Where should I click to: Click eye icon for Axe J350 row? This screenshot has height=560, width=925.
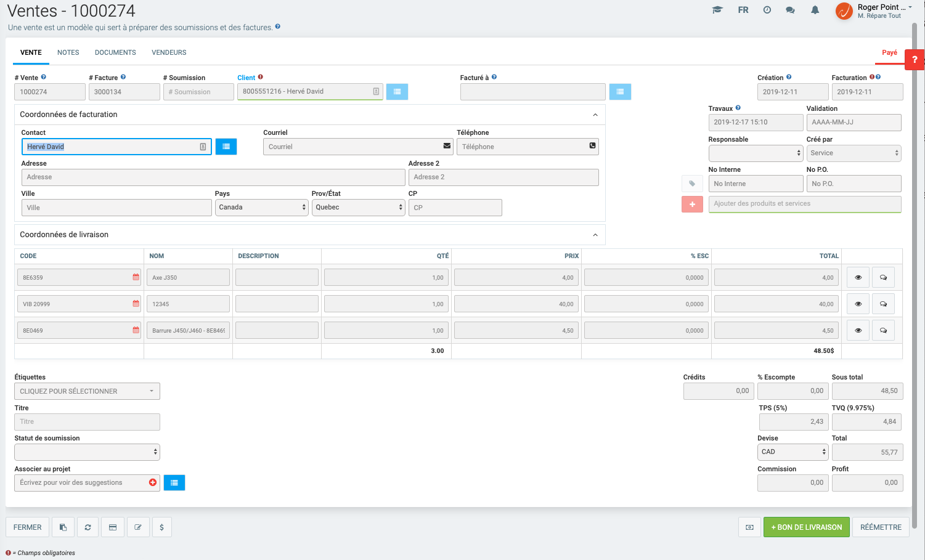[x=858, y=278]
